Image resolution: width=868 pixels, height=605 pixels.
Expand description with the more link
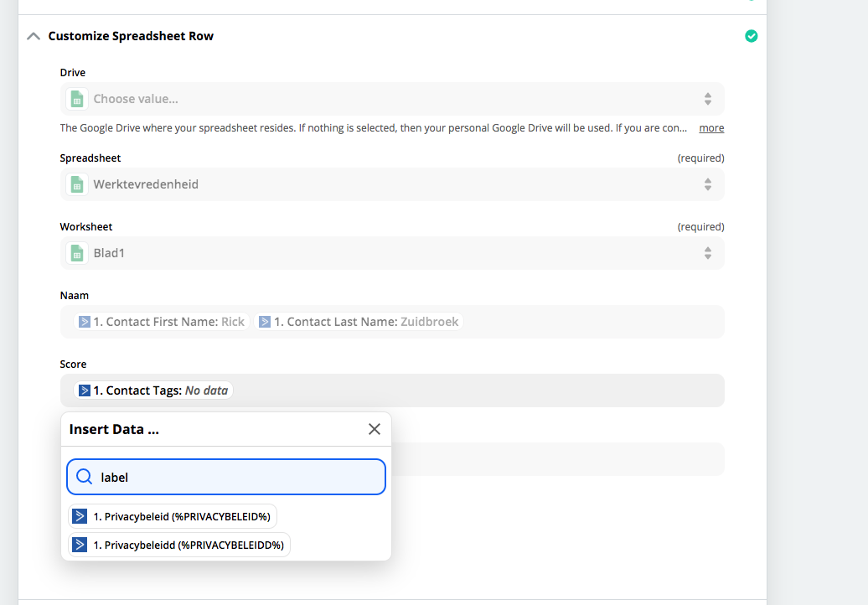(711, 128)
